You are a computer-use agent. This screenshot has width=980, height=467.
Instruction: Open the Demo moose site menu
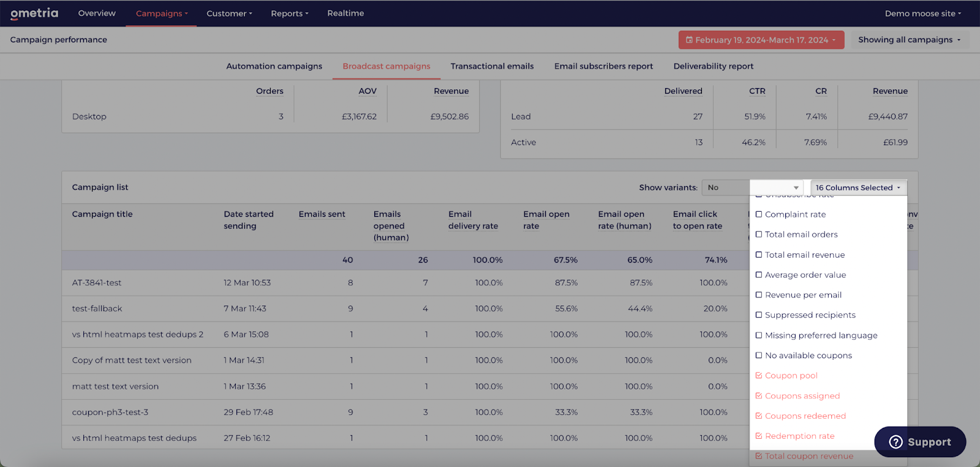(x=922, y=13)
